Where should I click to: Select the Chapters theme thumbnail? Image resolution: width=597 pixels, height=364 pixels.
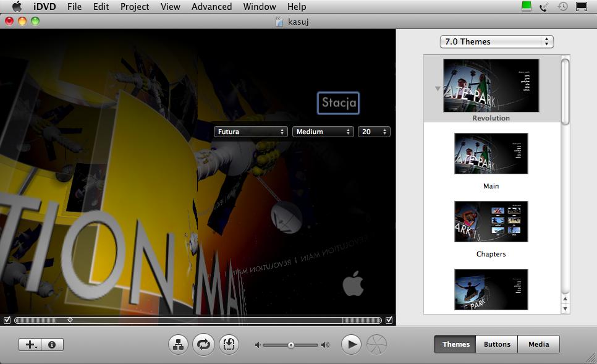[x=491, y=222]
